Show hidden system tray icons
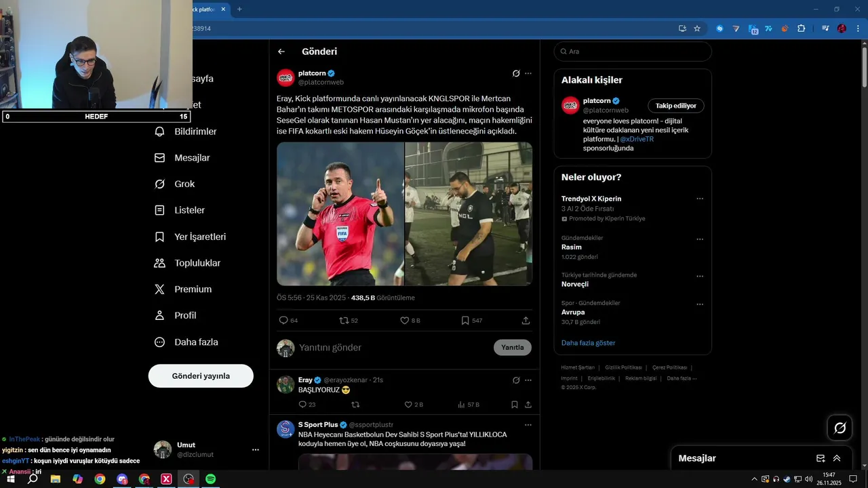Screen dimensions: 868x488 755,479
